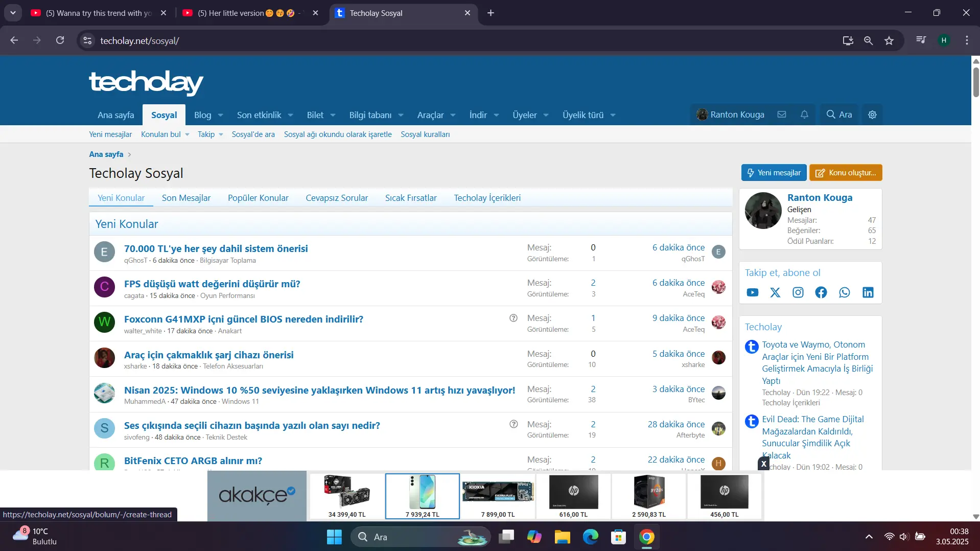
Task: Click the install app icon in address bar
Action: 848,40
